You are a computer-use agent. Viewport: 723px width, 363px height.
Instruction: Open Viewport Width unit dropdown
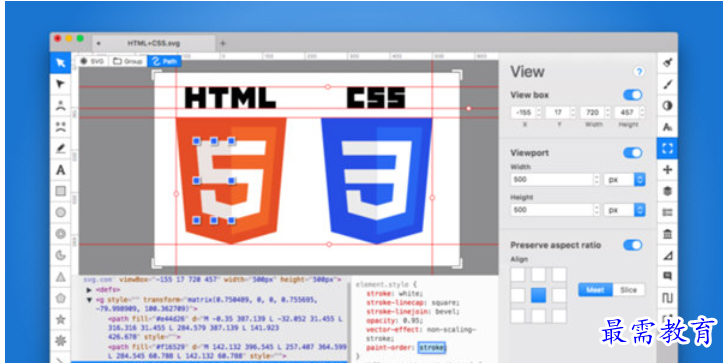625,180
